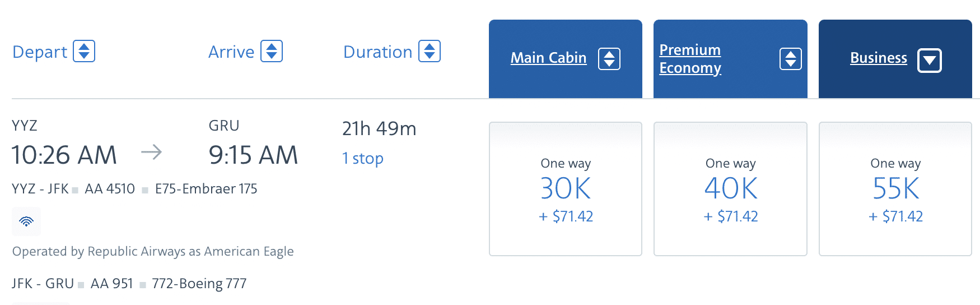Click the Main Cabin sort icon
This screenshot has width=980, height=305.
pos(609,59)
